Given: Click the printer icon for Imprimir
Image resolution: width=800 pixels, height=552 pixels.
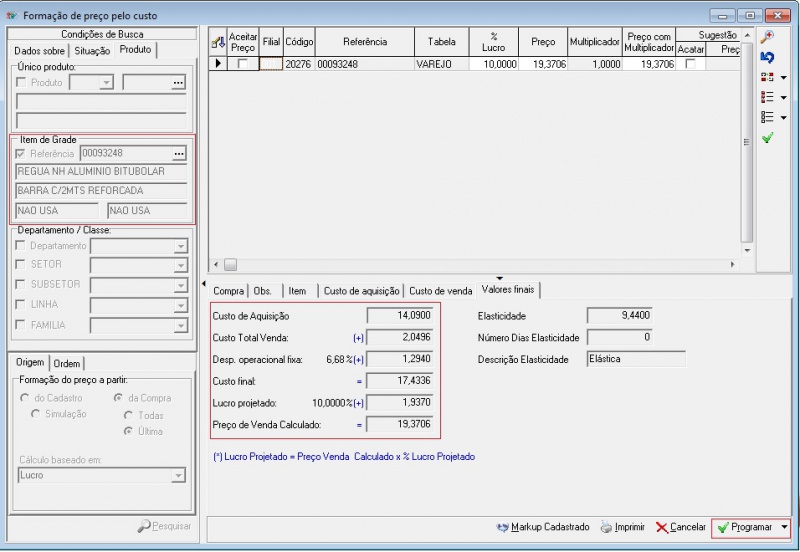Looking at the screenshot, I should point(606,527).
